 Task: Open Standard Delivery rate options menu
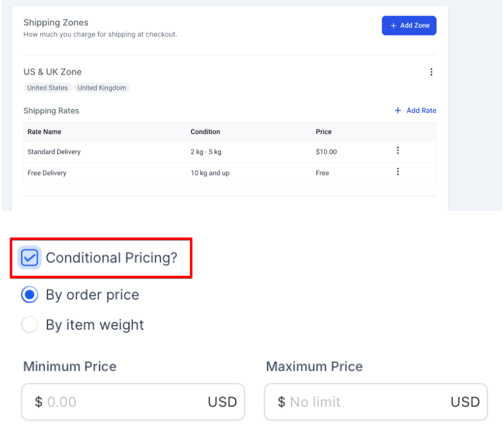click(x=398, y=151)
